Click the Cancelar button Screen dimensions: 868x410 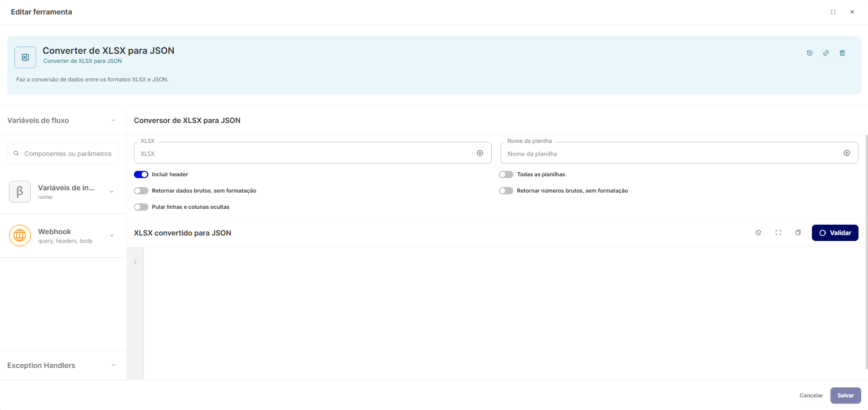pos(811,396)
